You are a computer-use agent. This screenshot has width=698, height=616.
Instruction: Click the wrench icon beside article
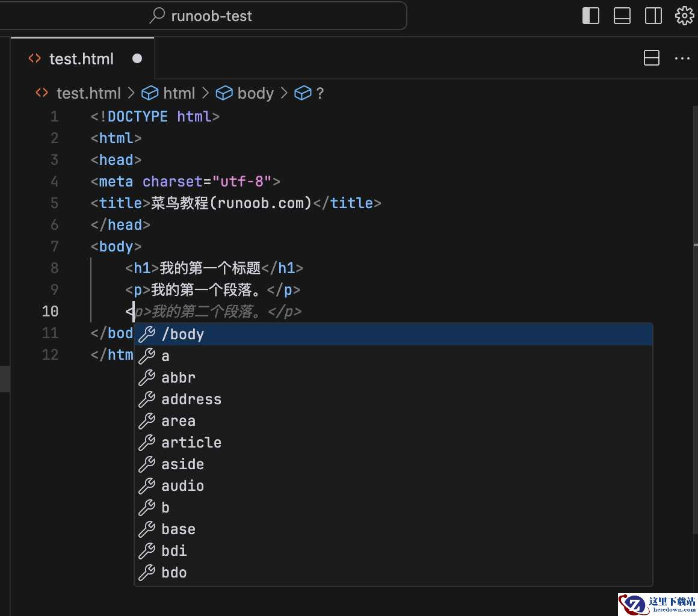click(147, 442)
